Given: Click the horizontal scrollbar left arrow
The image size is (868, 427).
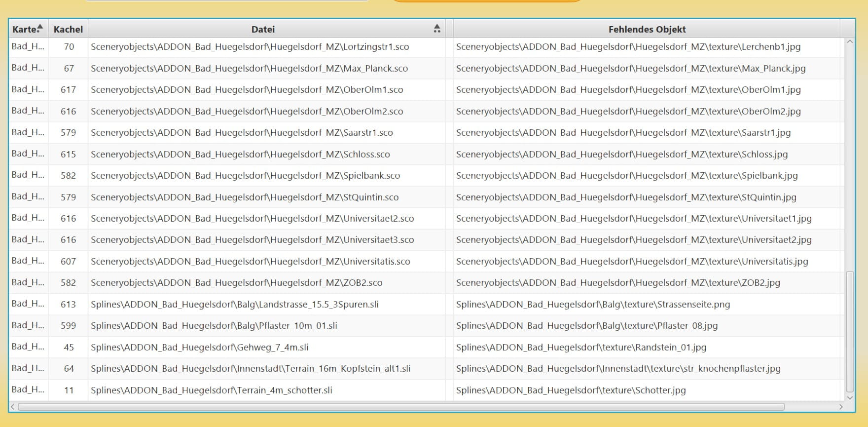Looking at the screenshot, I should (13, 407).
